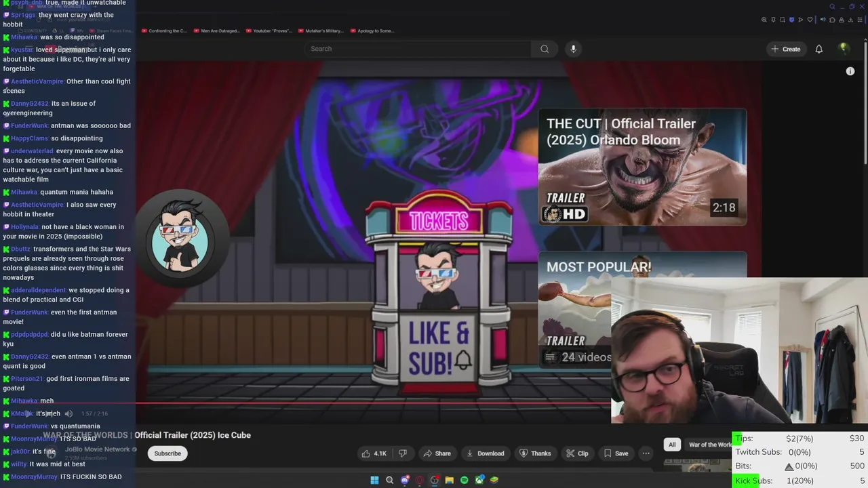Click the 'Kick Subs:' goal row
This screenshot has width=868, height=488.
coord(800,481)
